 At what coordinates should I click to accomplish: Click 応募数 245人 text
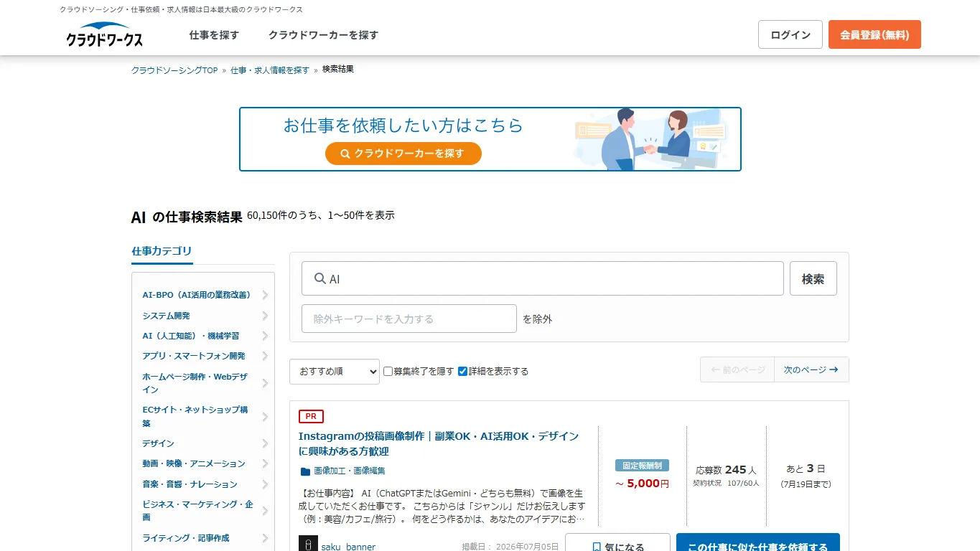pyautogui.click(x=726, y=470)
